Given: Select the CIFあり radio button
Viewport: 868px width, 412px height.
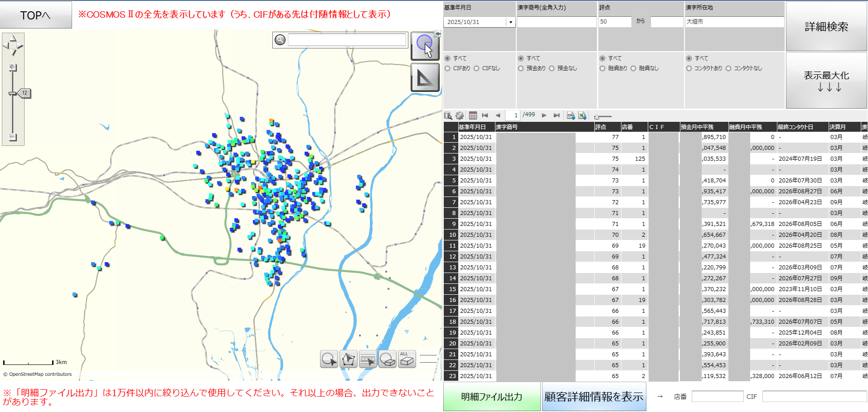Looking at the screenshot, I should tap(447, 68).
